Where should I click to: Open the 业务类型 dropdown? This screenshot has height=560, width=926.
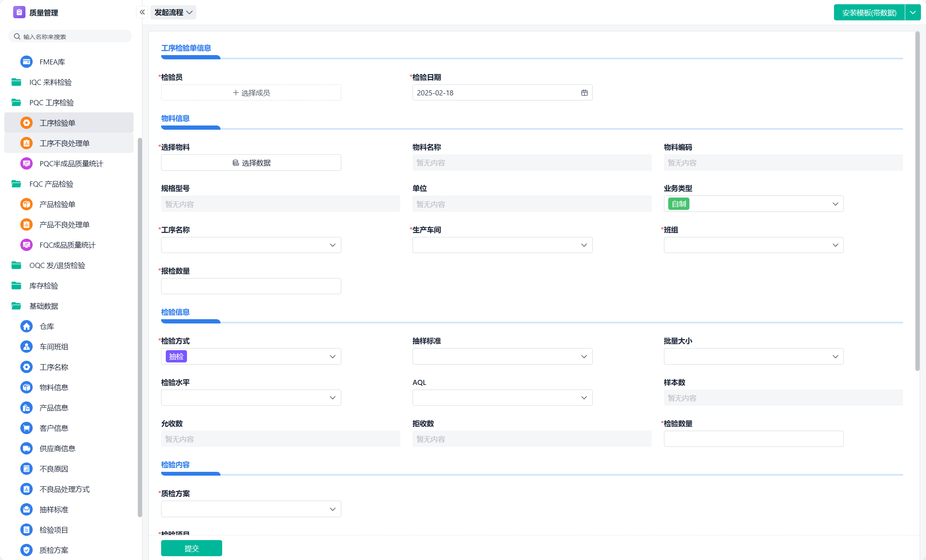coord(753,204)
